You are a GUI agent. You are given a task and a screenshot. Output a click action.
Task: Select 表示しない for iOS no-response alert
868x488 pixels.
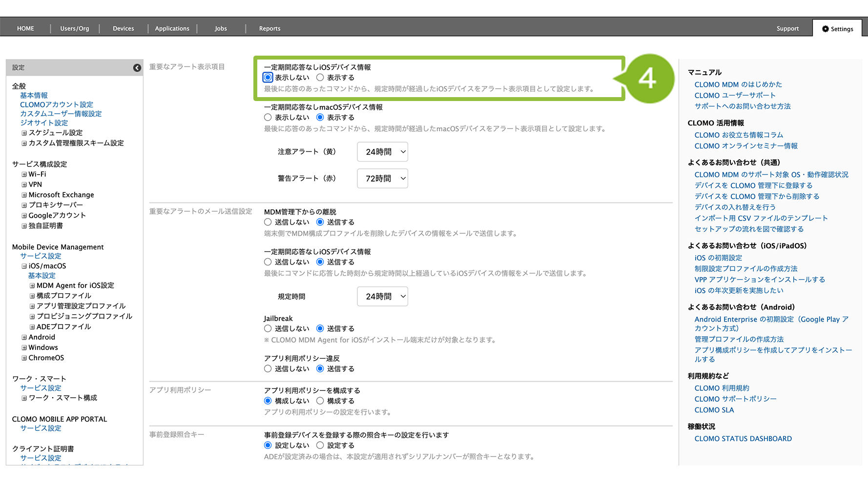coord(268,77)
